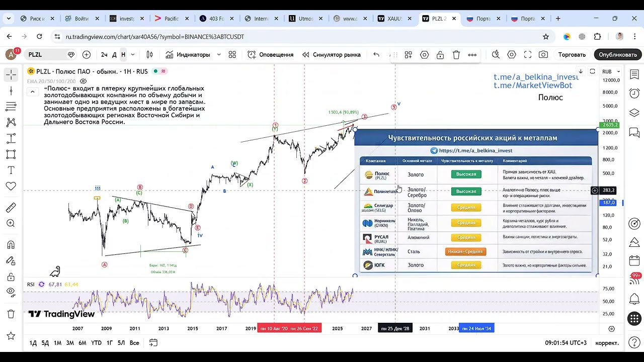Open the object tree layers panel
Viewport: 644px width, 362px height.
[x=634, y=113]
